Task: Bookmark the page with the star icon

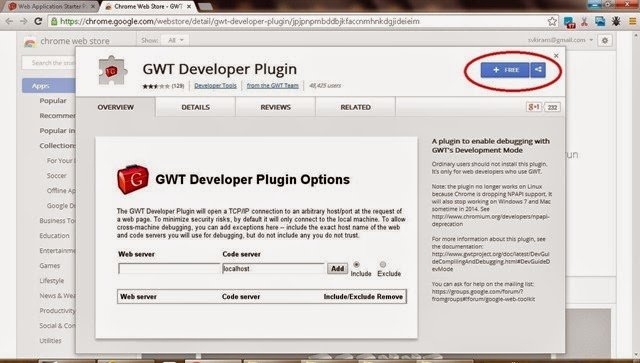Action: click(x=552, y=21)
